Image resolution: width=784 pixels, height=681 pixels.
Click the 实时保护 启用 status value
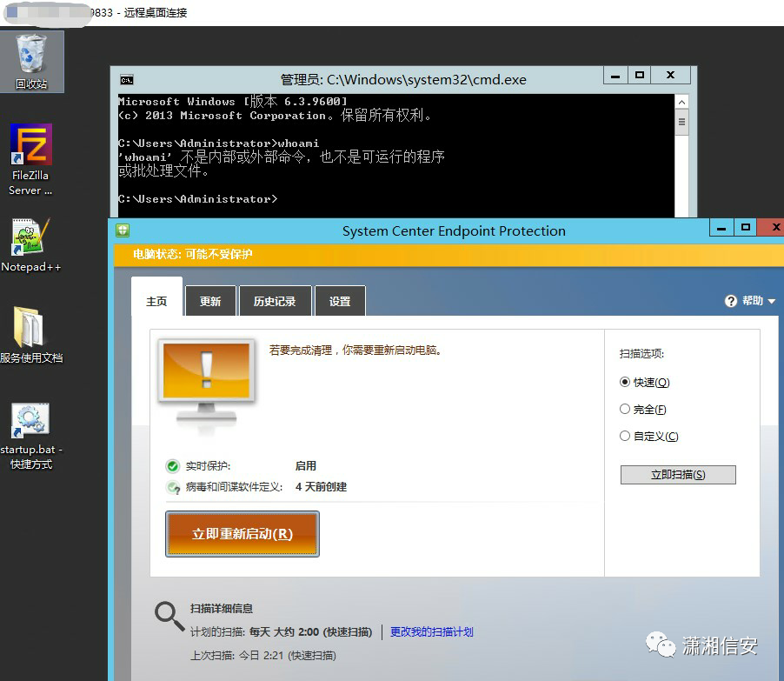pos(305,466)
